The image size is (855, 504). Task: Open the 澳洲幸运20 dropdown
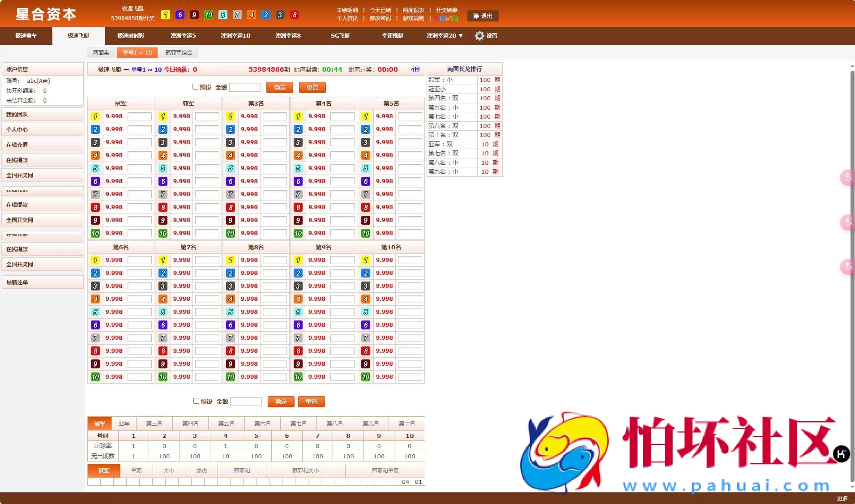click(x=444, y=36)
